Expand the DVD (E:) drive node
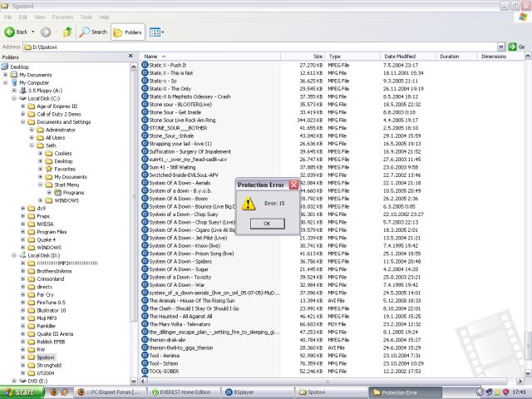Screen dimensions: 532x399 14,381
